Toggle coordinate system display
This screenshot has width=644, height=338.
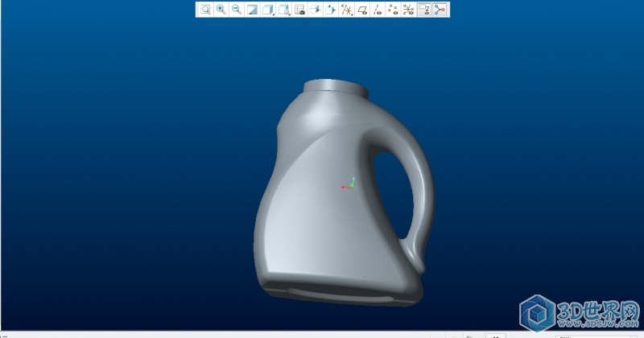click(x=409, y=10)
